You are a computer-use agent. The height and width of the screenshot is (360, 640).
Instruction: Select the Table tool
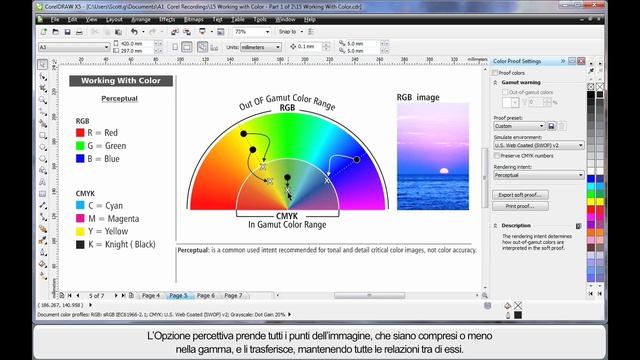click(42, 193)
